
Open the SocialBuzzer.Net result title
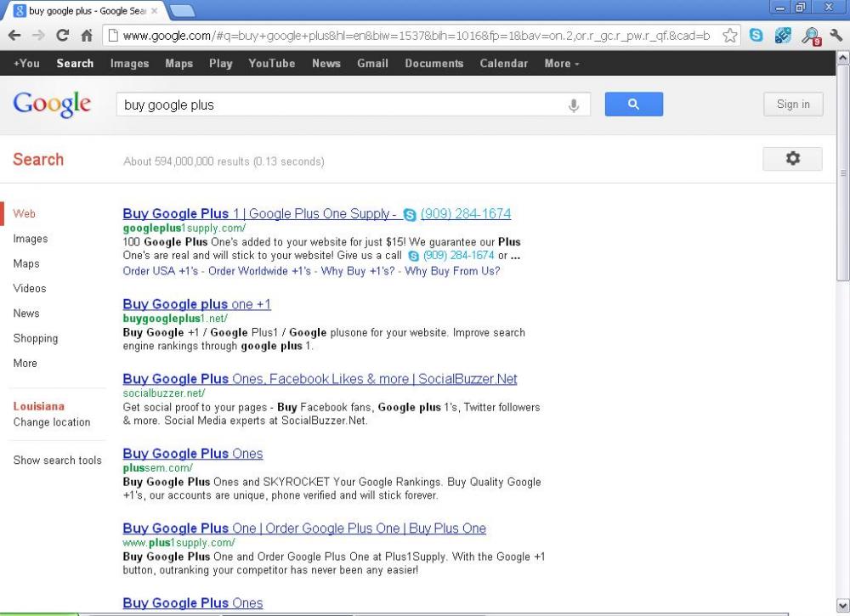click(x=320, y=379)
